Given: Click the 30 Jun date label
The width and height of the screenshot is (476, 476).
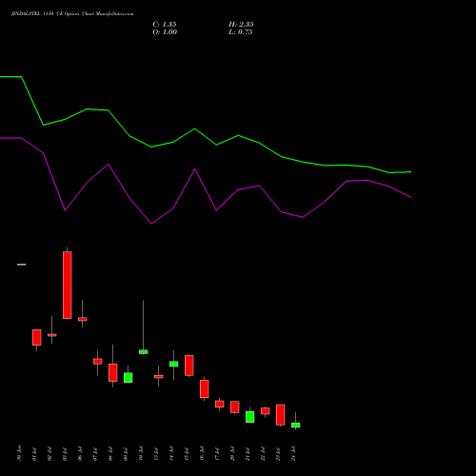Looking at the screenshot, I should (x=19, y=453).
